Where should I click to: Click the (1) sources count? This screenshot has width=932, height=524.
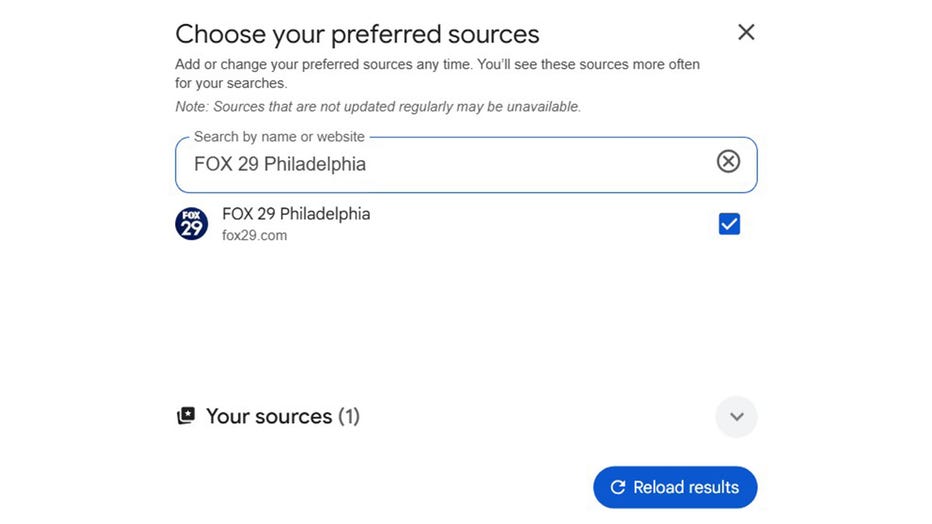(348, 416)
